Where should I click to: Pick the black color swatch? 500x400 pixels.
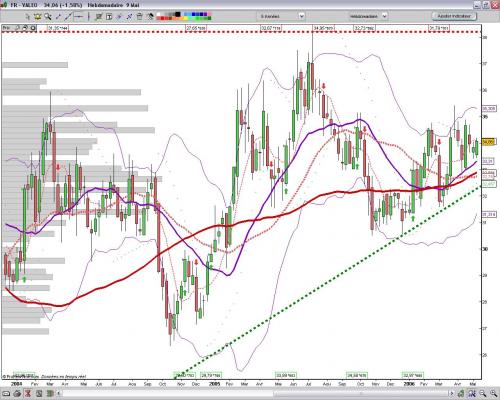point(178,14)
